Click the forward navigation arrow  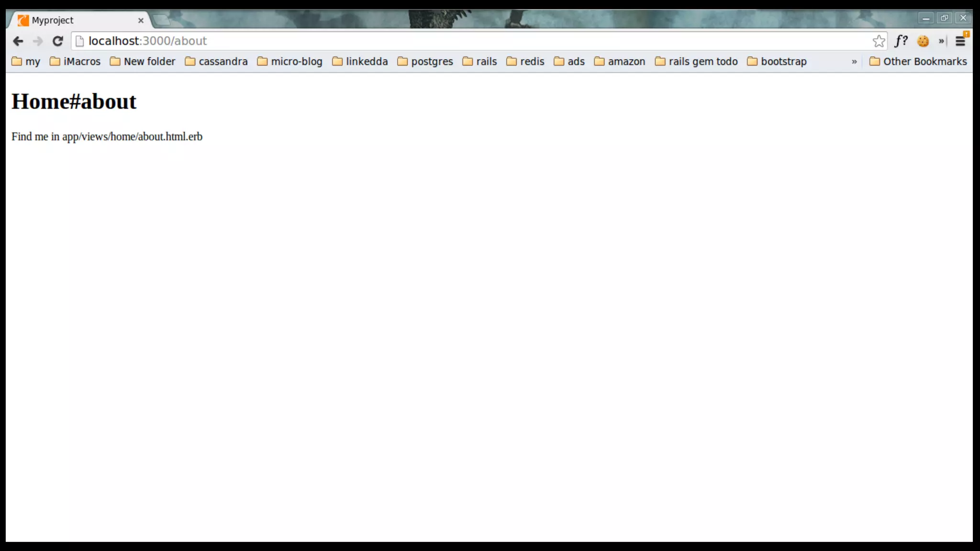(38, 41)
